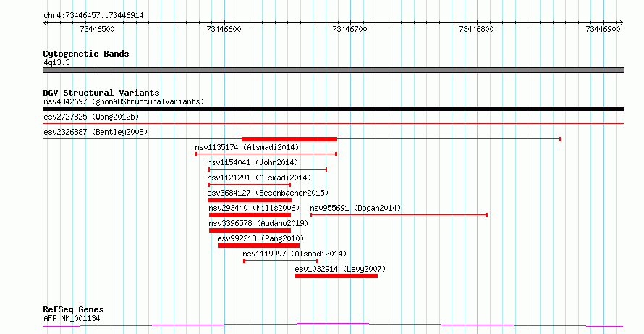Click ruler position 73446900
The height and width of the screenshot is (334, 644).
tap(603, 29)
